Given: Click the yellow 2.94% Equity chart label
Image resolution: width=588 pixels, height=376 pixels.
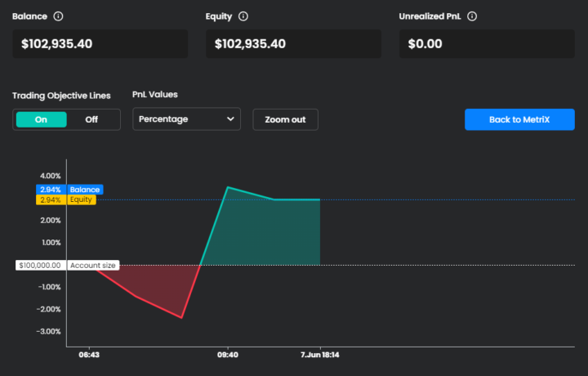Looking at the screenshot, I should click(66, 199).
